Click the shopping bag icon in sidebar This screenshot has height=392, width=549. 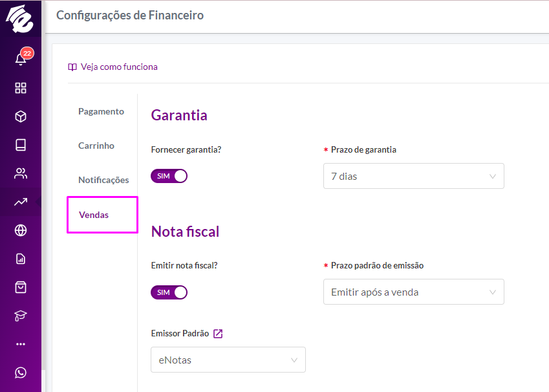coord(21,287)
